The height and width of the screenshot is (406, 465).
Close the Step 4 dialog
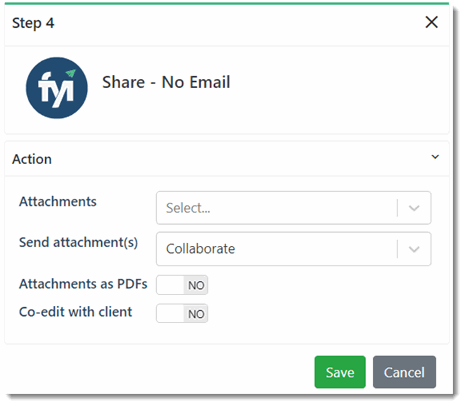pyautogui.click(x=431, y=22)
